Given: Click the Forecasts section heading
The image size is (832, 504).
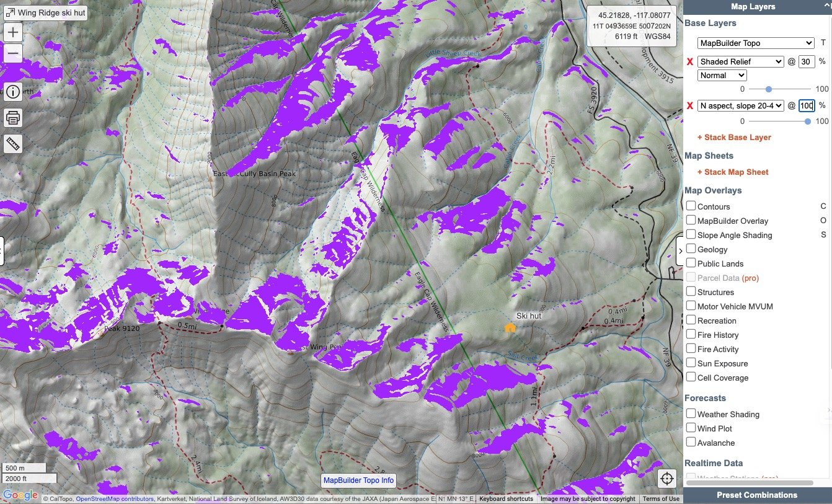Looking at the screenshot, I should [705, 398].
